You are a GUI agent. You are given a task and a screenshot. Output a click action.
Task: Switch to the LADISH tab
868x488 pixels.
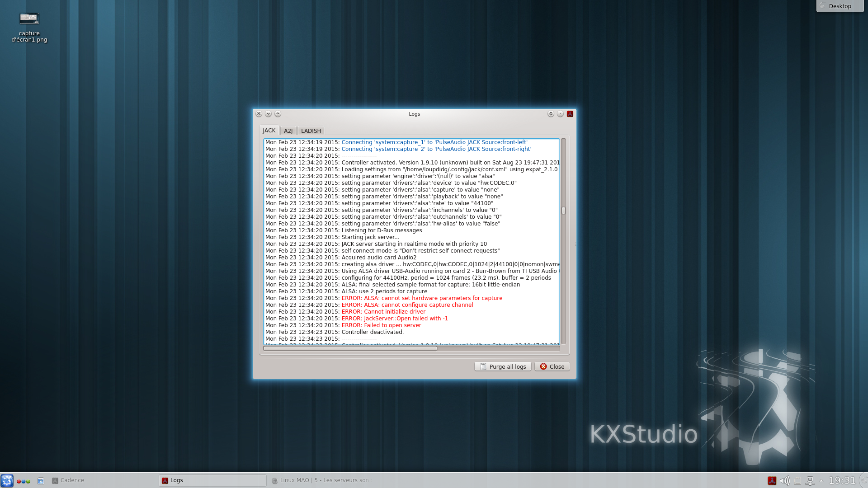(311, 131)
